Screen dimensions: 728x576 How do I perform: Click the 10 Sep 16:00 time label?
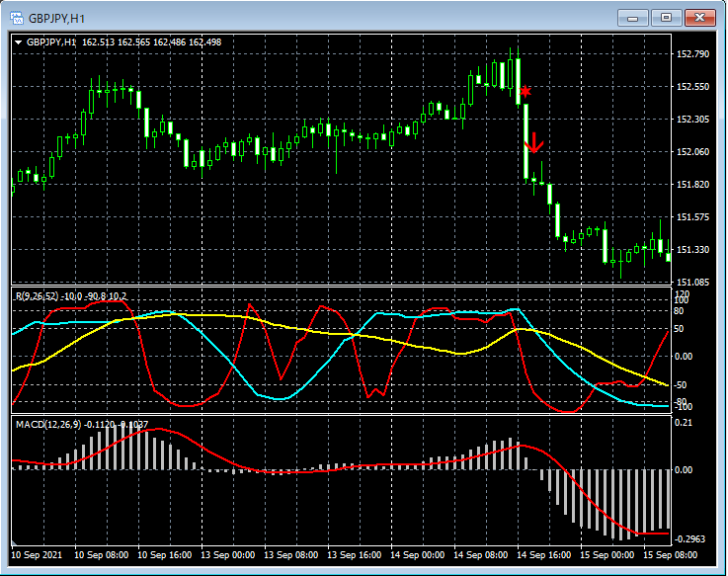(x=164, y=554)
